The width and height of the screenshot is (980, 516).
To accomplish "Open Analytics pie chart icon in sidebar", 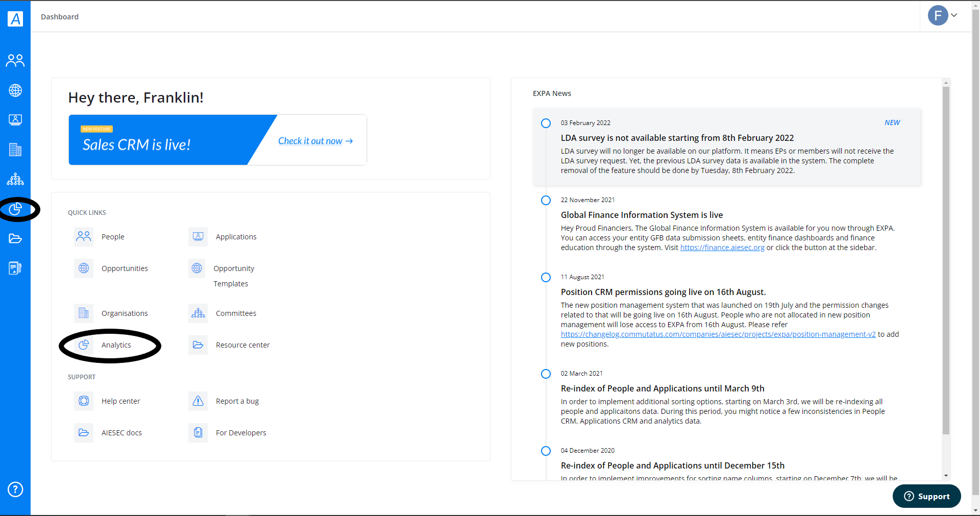I will 15,209.
